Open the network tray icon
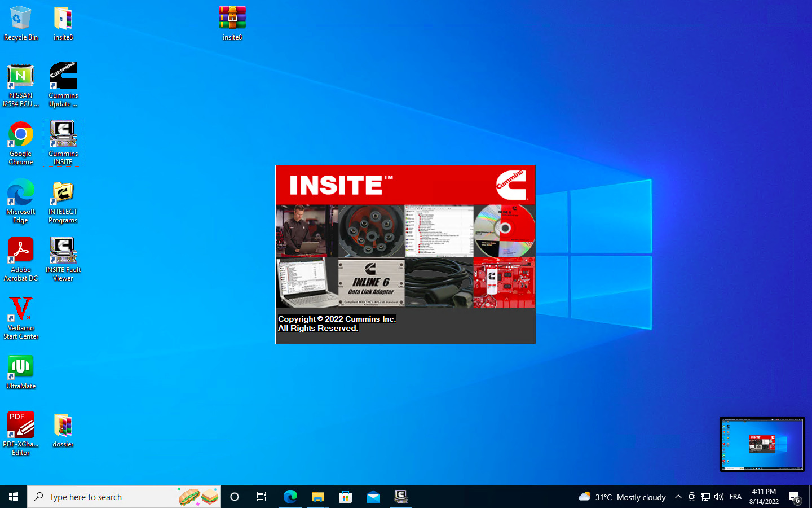The height and width of the screenshot is (508, 812). tap(705, 497)
